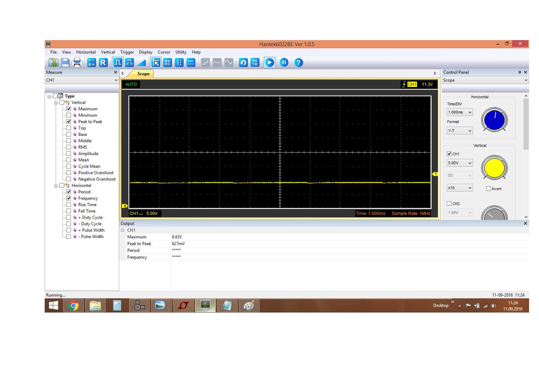The image size is (539, 392).
Task: Click the AUTO set toolbar button
Action: click(x=255, y=63)
